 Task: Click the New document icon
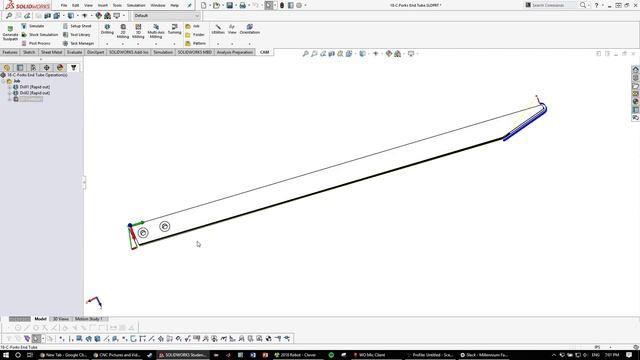pyautogui.click(x=204, y=5)
